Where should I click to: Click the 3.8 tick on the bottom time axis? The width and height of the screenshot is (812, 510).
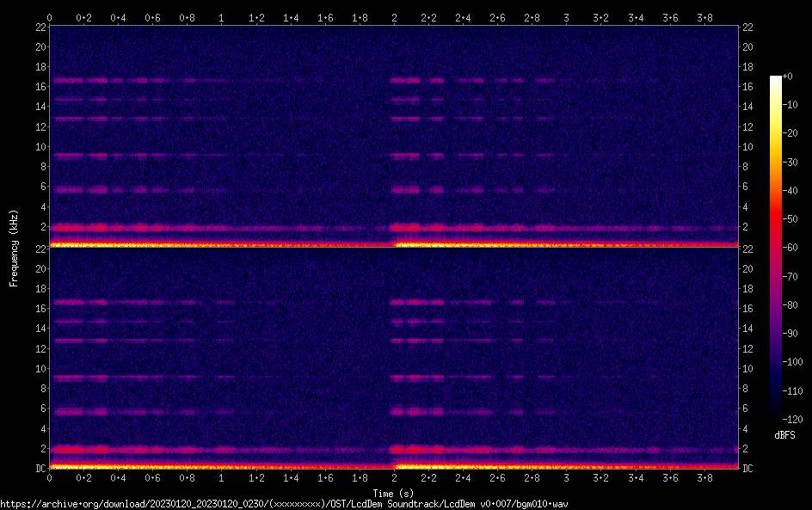coord(704,476)
